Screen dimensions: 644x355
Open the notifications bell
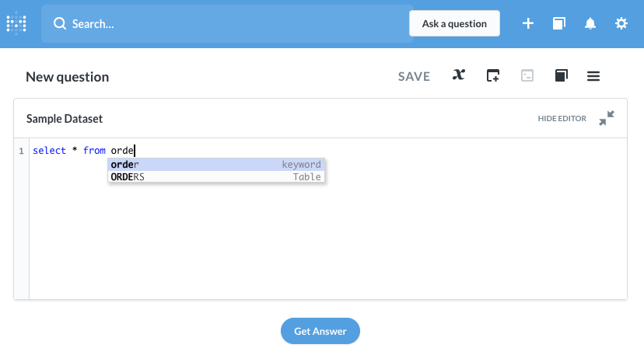tap(590, 23)
